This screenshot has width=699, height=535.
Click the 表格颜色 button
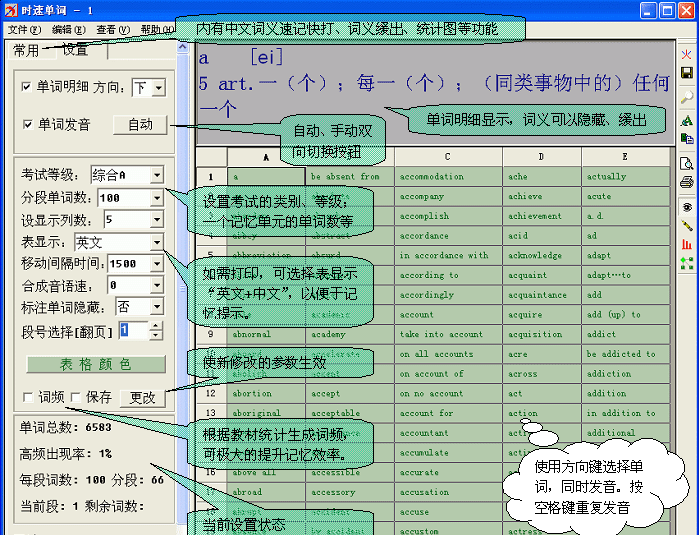96,364
